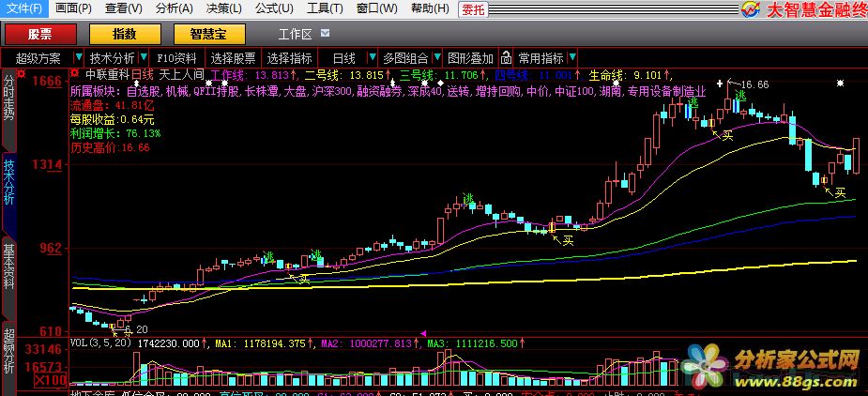Click the MA1: 1178194.375 value

click(260, 343)
